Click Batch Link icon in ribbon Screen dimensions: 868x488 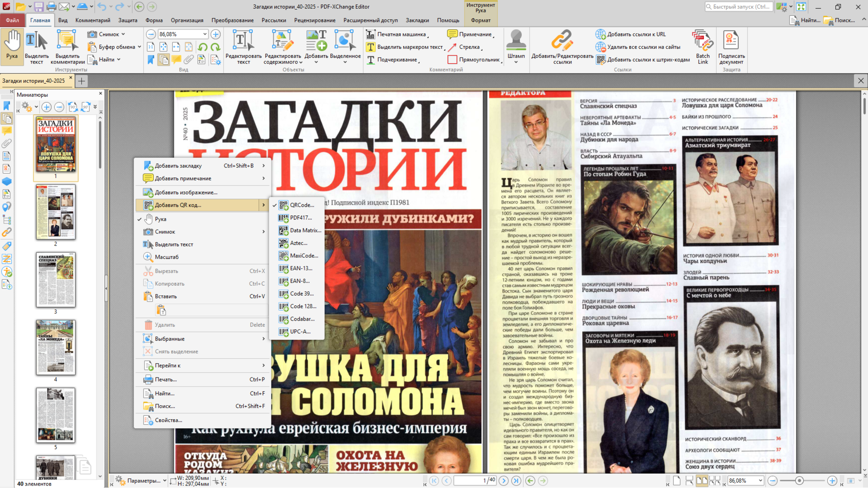[x=702, y=45]
